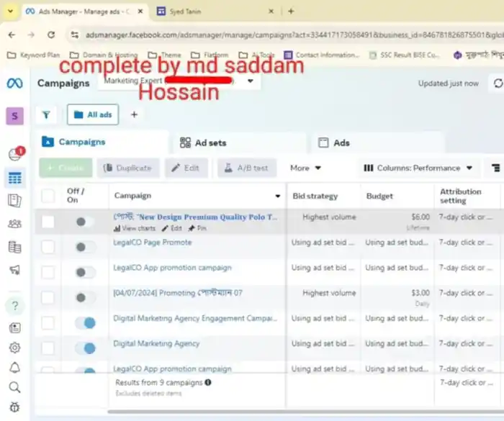Toggle on LegalCO Page Promote campaign

[84, 247]
